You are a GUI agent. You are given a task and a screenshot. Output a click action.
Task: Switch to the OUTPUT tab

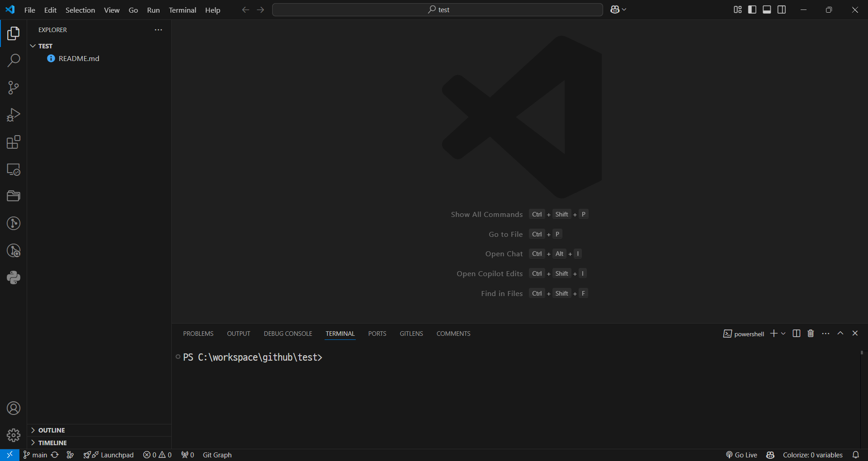point(239,334)
